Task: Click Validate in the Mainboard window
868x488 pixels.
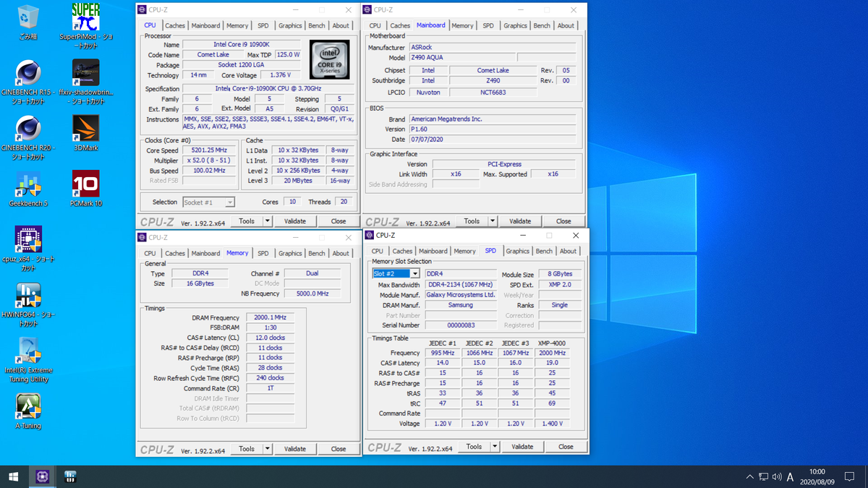Action: (520, 221)
